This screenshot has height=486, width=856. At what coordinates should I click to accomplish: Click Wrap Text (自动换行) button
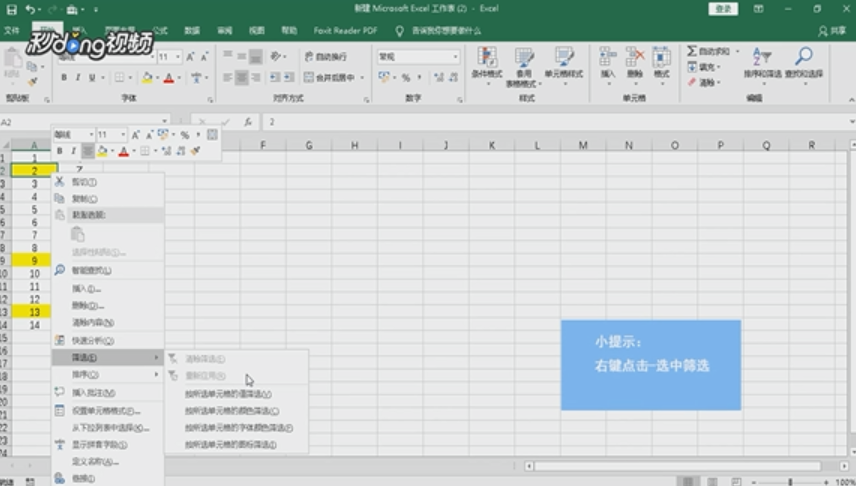coord(325,56)
